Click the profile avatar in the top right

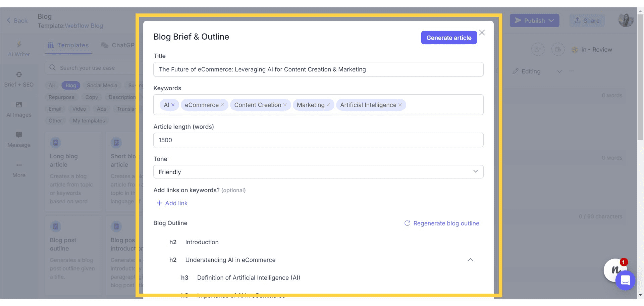point(626,20)
